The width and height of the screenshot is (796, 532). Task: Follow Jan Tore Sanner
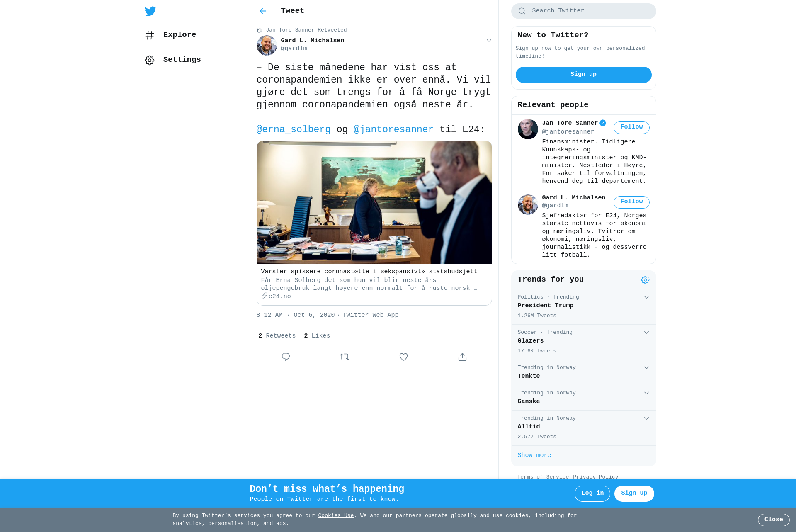(631, 127)
